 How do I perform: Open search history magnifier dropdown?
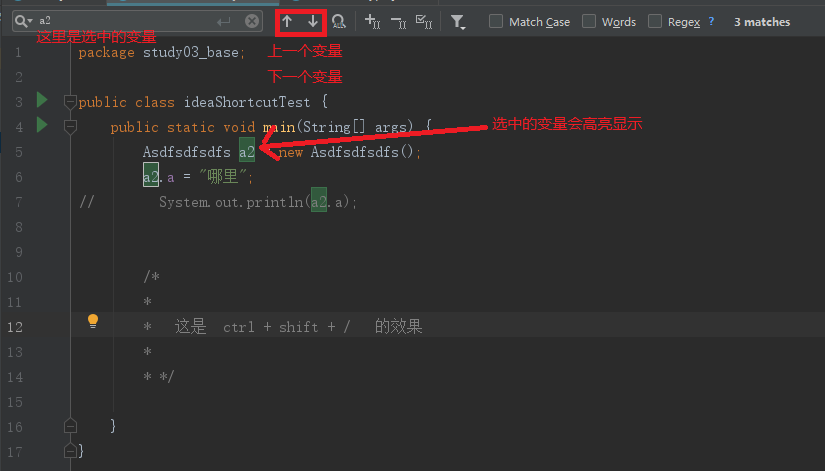click(x=24, y=21)
